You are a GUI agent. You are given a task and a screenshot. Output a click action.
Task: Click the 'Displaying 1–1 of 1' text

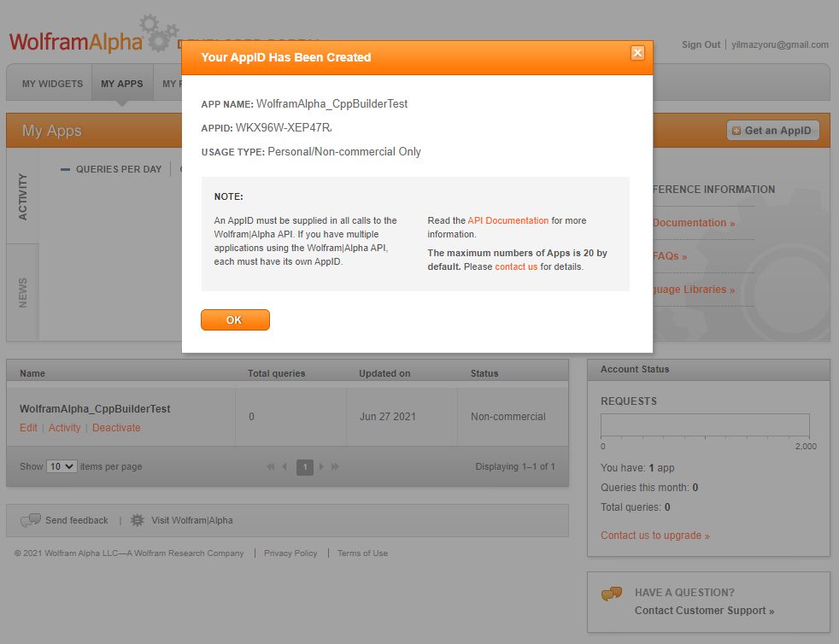tap(515, 466)
